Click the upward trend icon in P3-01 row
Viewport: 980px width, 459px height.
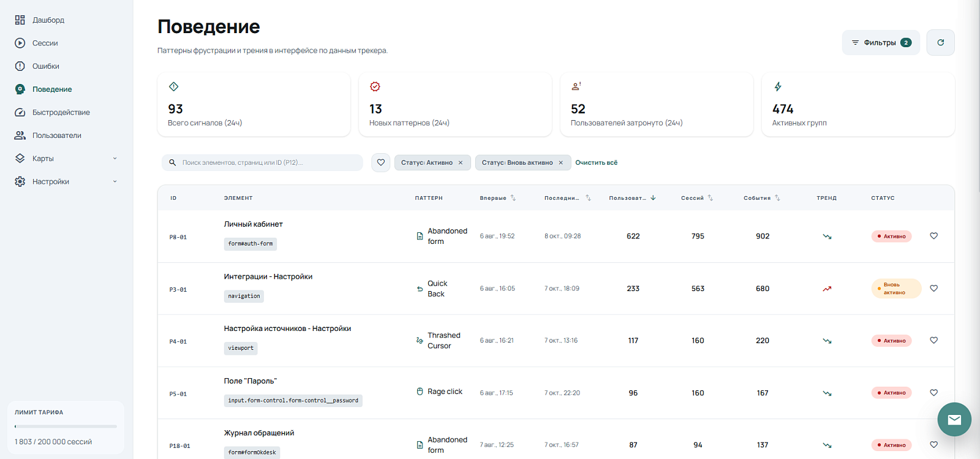[x=827, y=289]
